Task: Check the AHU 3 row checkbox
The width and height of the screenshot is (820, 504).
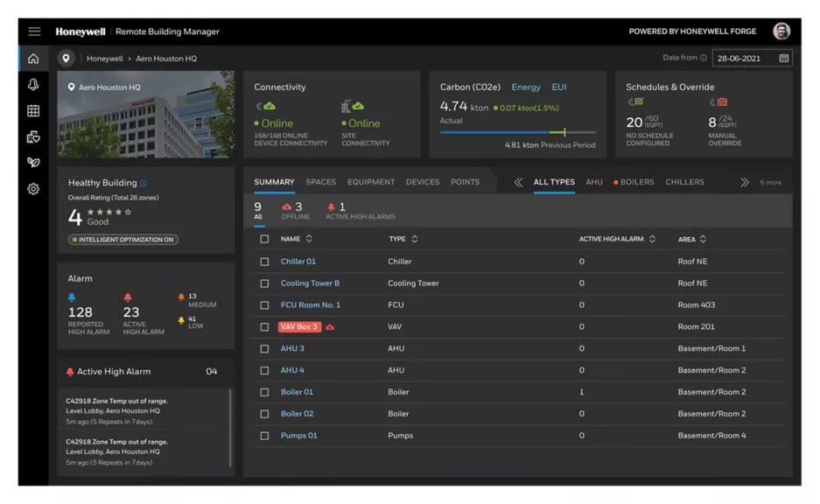Action: (264, 349)
